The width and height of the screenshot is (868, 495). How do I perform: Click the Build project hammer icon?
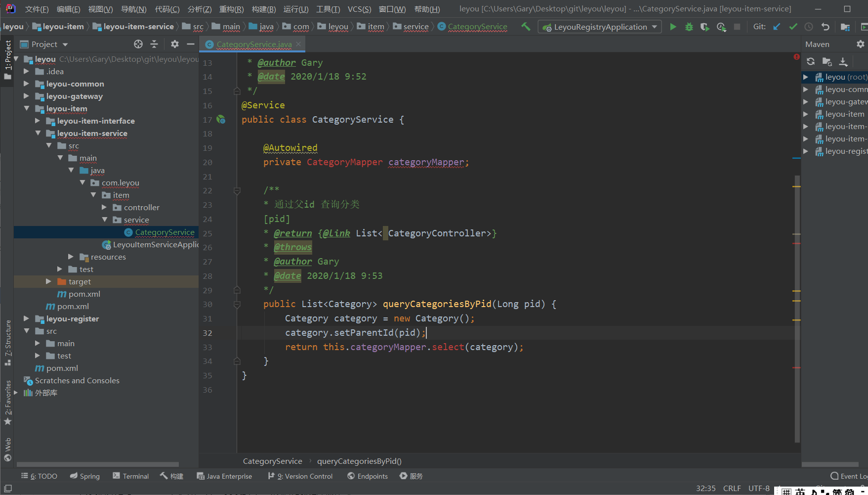tap(526, 27)
